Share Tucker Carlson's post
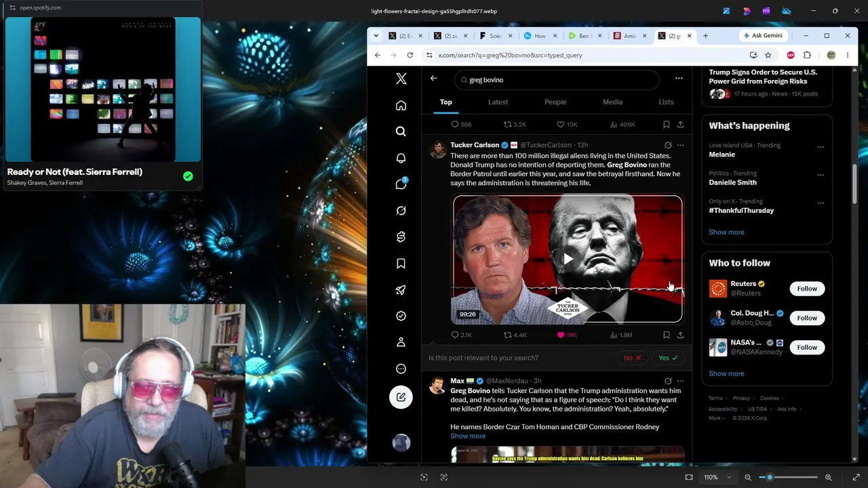868x488 pixels. [680, 335]
